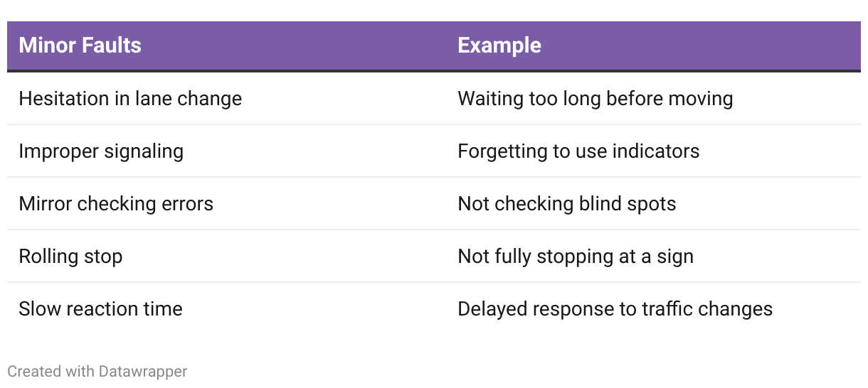Click 'Not checking blind spots' example
This screenshot has height=388, width=868.
click(x=566, y=203)
